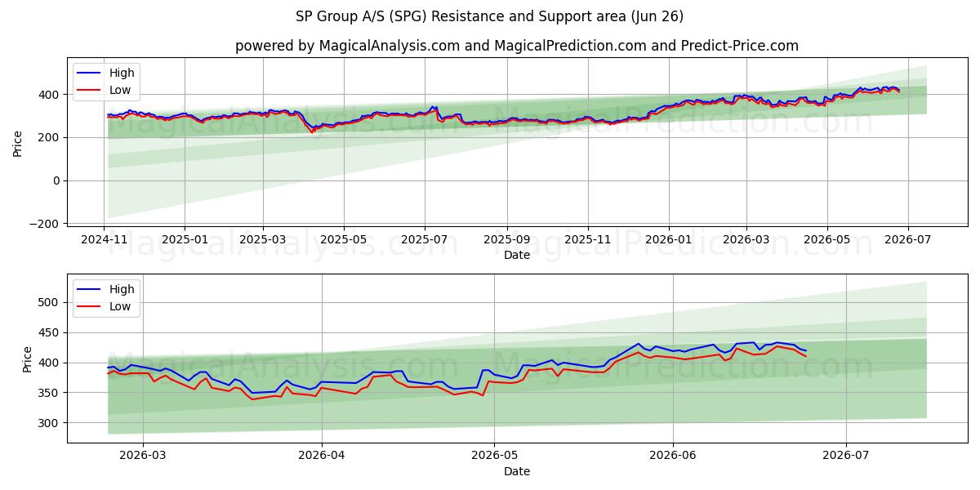Click the '350' price tick label
The image size is (980, 490).
point(50,393)
